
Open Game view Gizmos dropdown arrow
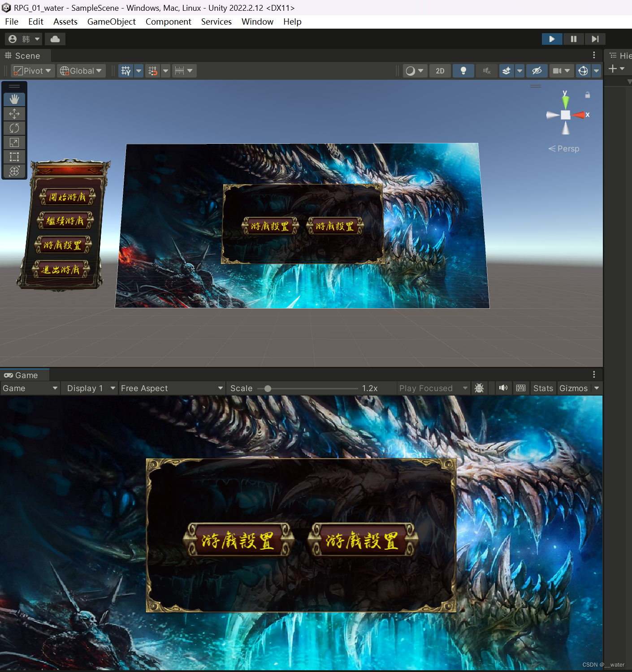(597, 388)
